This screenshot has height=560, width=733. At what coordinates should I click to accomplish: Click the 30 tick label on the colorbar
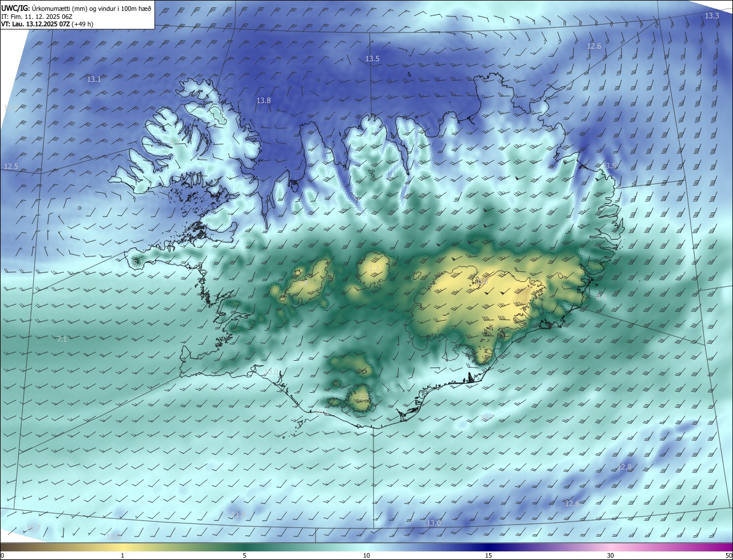[610, 555]
